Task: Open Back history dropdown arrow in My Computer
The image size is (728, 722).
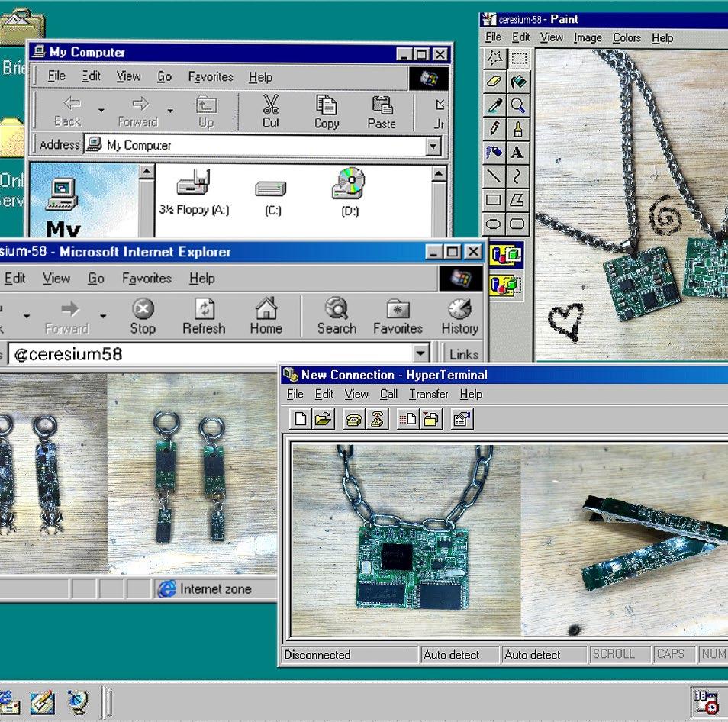Action: click(x=101, y=111)
